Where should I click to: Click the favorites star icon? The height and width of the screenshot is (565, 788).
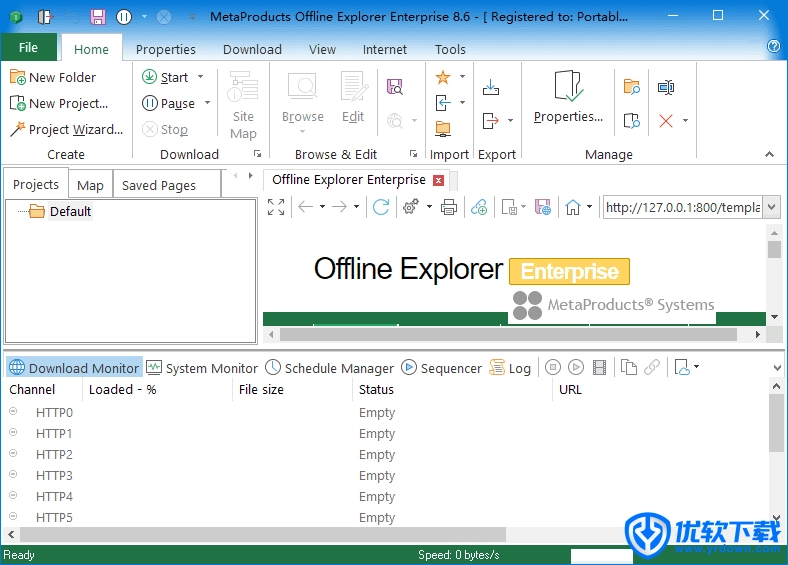(x=443, y=77)
